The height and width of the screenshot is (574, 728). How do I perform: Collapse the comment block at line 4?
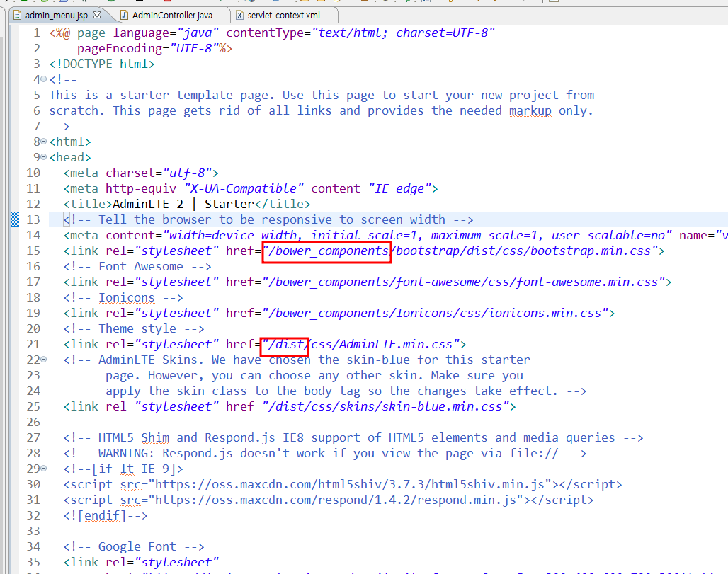coord(44,79)
